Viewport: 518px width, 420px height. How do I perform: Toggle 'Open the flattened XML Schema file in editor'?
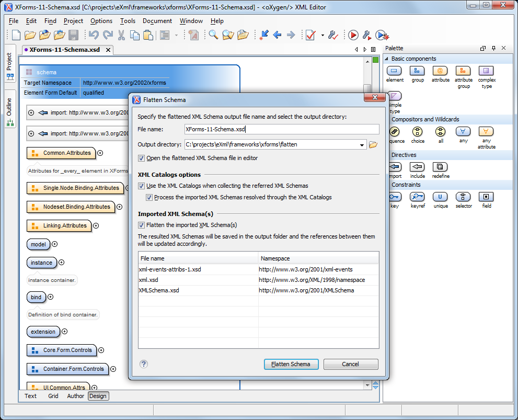(x=142, y=158)
